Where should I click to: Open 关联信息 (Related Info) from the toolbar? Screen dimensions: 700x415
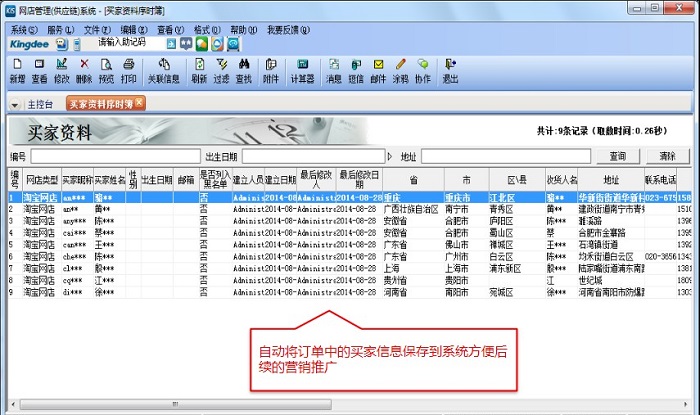[164, 71]
